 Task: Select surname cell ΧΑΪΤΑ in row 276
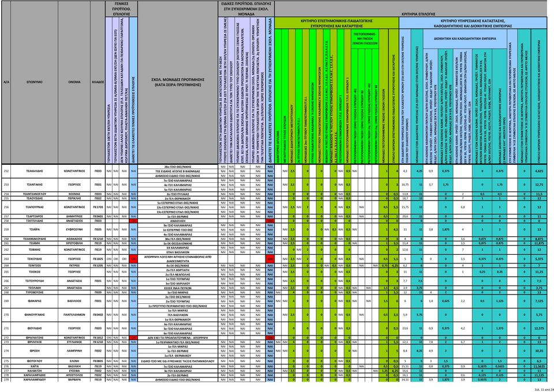35,367
